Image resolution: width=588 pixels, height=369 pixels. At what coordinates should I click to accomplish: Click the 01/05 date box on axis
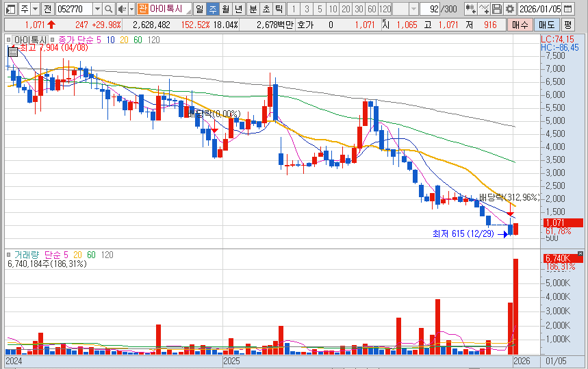coord(556,361)
